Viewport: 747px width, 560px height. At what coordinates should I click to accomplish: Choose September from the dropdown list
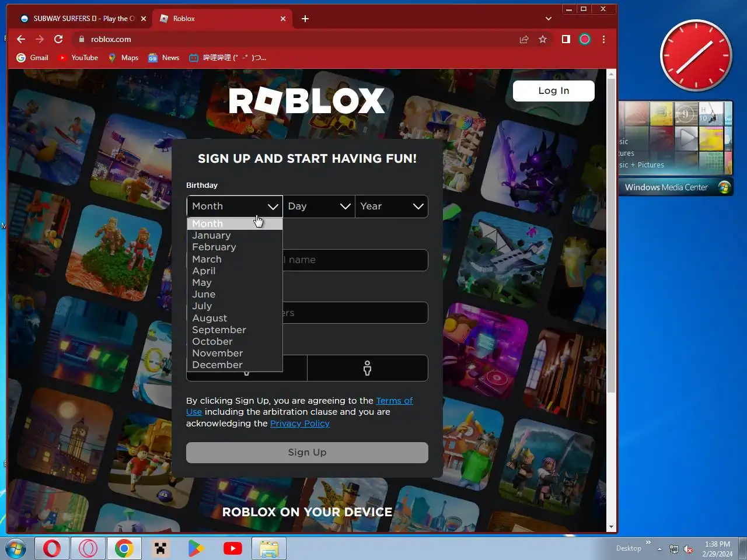[235, 330]
